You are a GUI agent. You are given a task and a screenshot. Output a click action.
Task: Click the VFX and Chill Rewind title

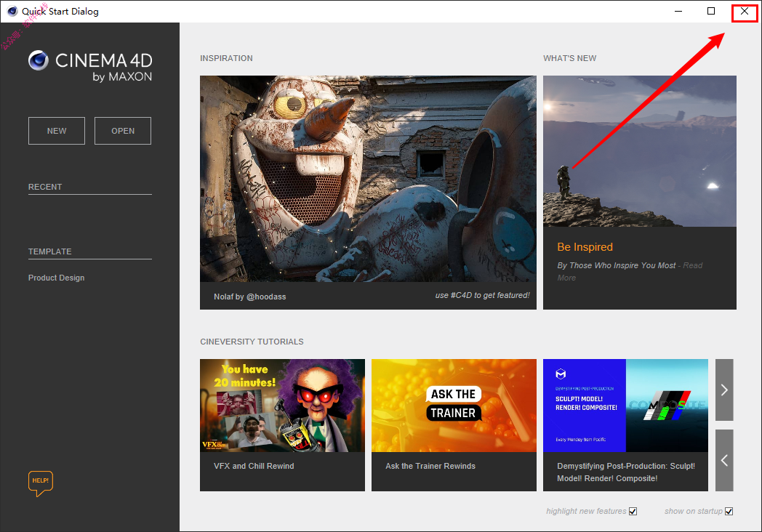click(x=254, y=466)
